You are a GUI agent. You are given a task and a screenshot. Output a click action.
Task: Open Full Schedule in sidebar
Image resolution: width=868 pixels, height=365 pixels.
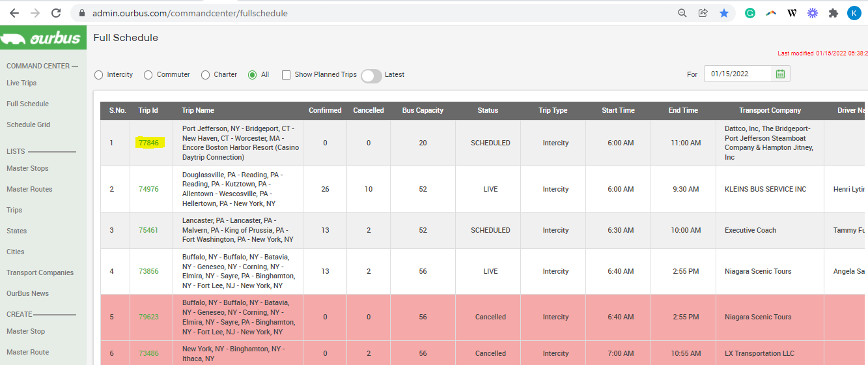(x=27, y=104)
